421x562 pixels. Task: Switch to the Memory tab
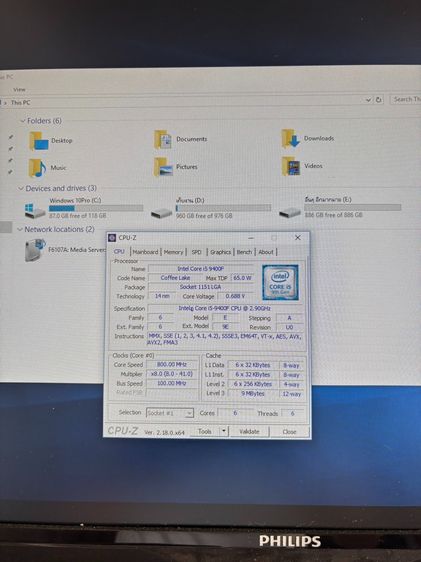173,252
